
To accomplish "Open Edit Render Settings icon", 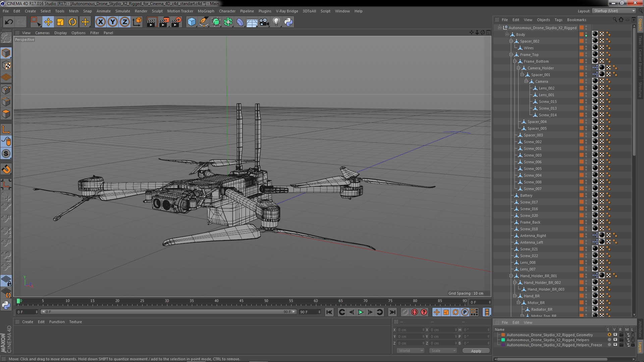I will coord(176,22).
